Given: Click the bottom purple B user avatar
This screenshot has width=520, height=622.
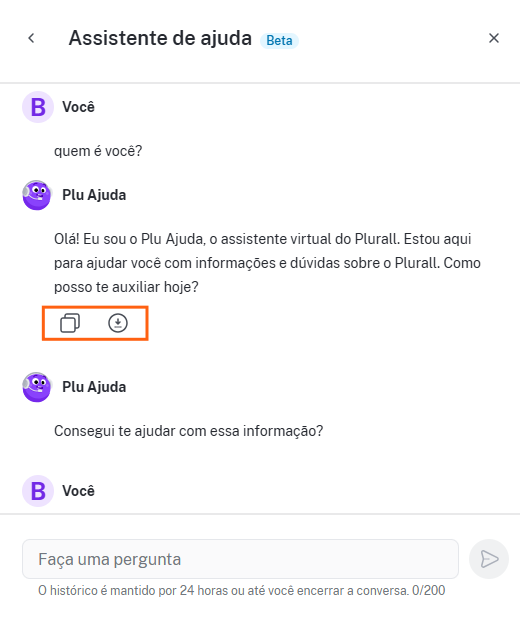Looking at the screenshot, I should 38,491.
